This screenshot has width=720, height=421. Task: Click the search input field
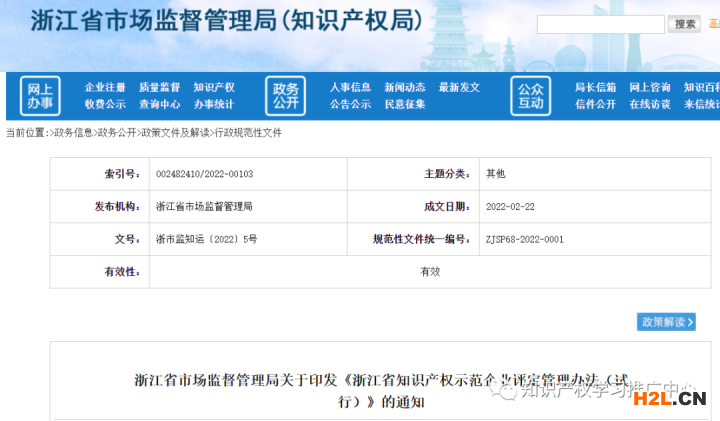pyautogui.click(x=600, y=24)
